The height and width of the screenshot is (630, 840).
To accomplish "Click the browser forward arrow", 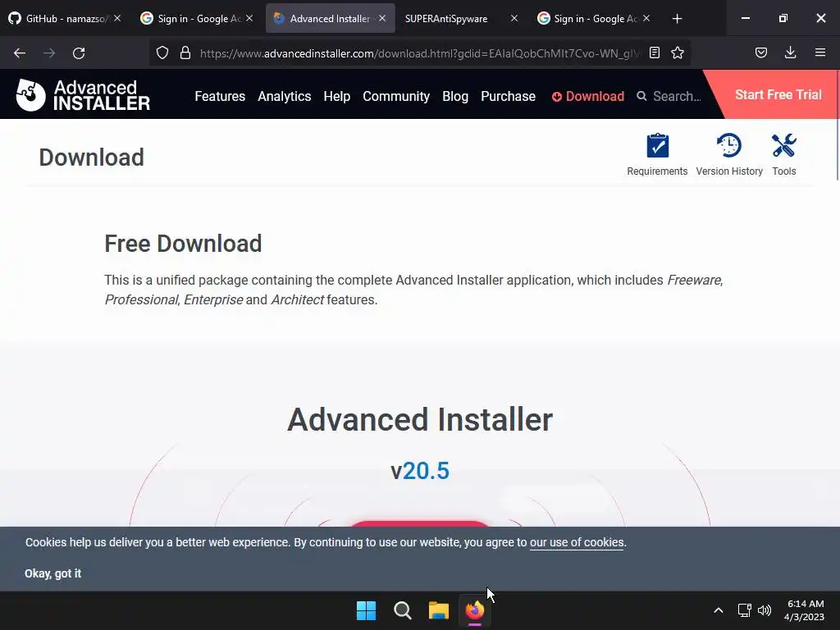I will tap(49, 53).
